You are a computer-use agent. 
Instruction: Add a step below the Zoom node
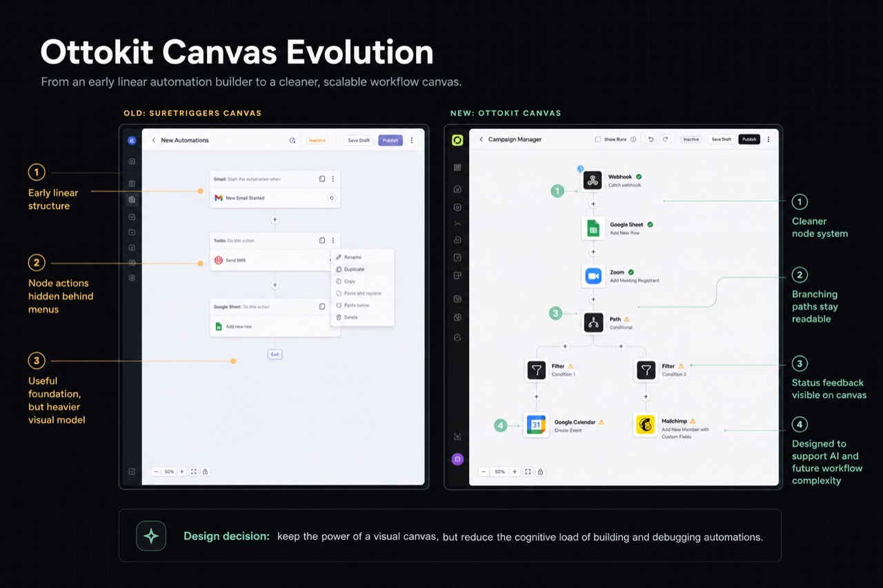pos(593,299)
